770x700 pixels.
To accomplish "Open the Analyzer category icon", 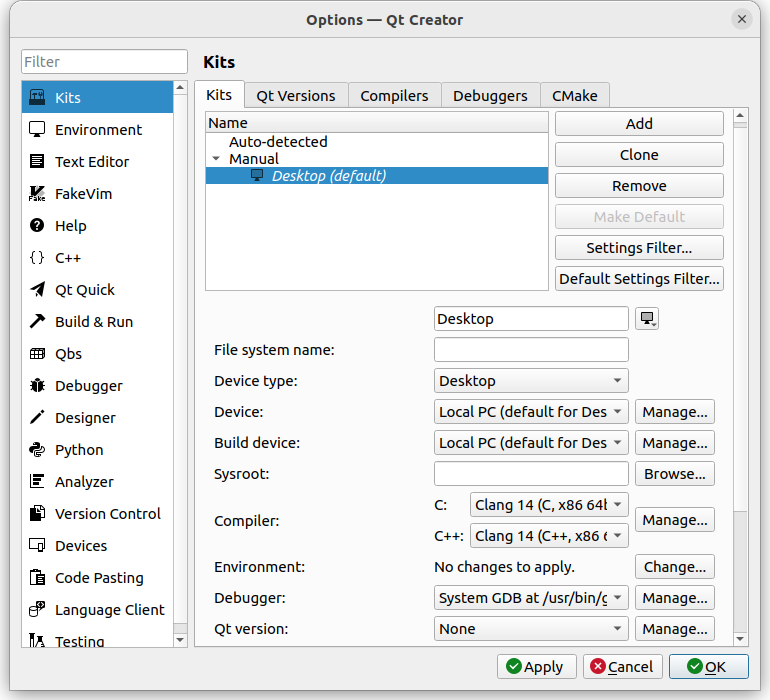I will [37, 481].
